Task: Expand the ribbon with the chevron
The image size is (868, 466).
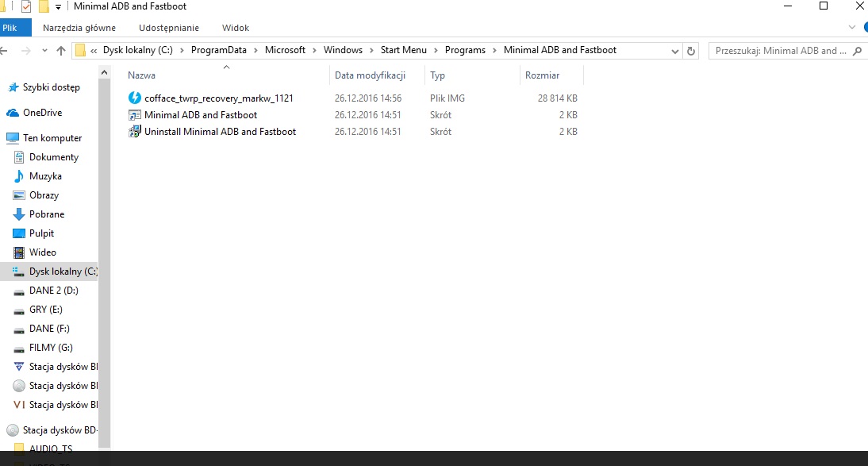Action: pos(853,28)
